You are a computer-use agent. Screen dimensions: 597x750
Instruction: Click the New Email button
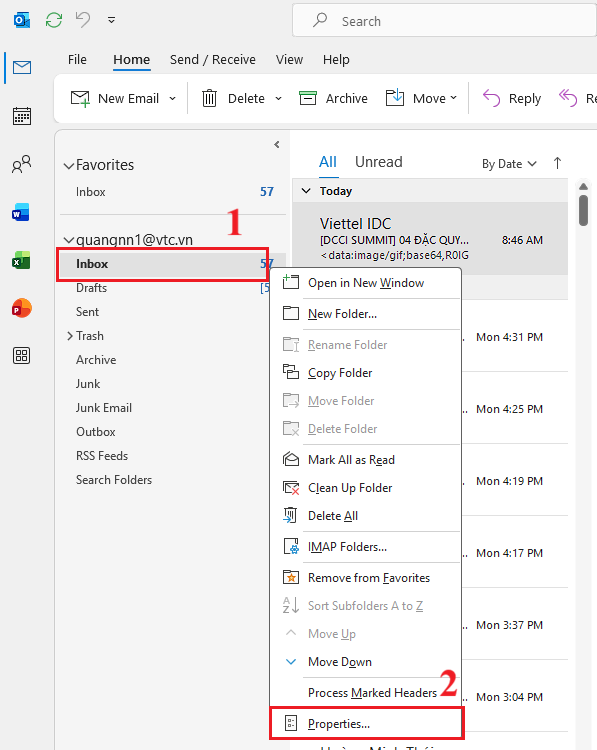115,98
